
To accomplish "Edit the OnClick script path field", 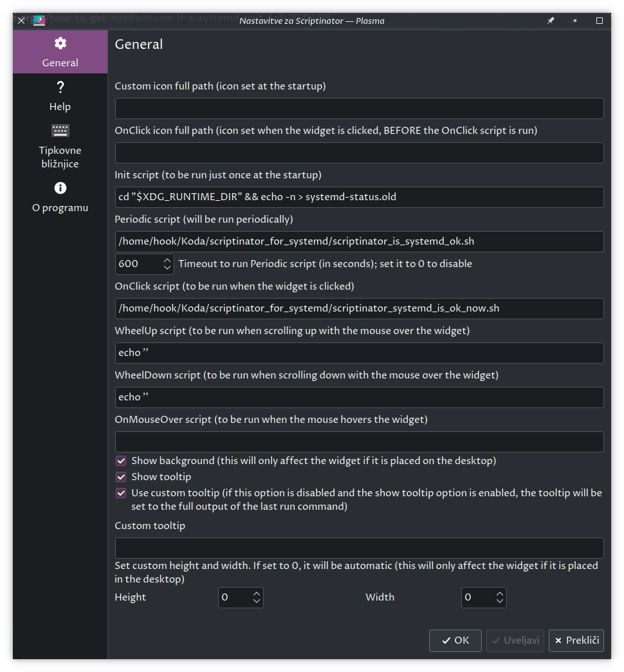I will pyautogui.click(x=359, y=308).
